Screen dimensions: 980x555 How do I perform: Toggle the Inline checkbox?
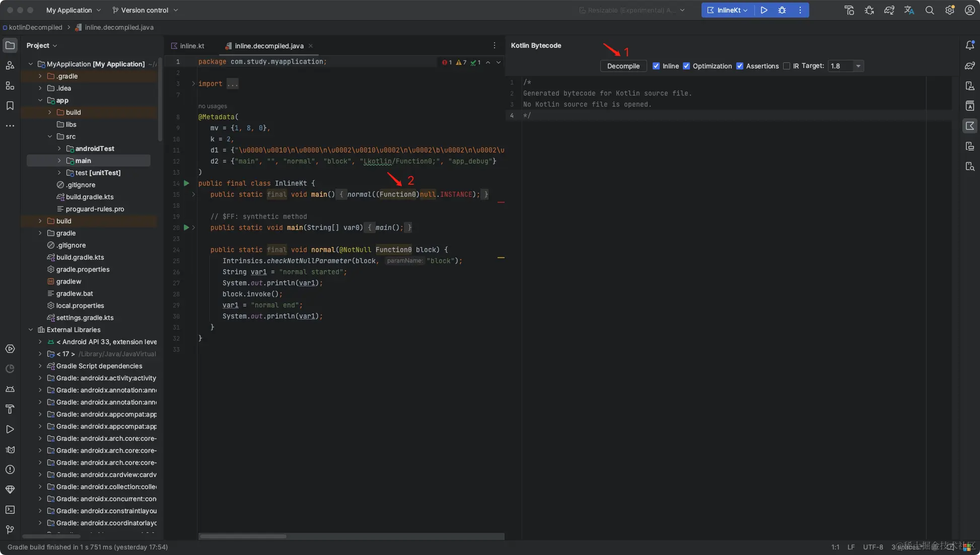coord(656,66)
